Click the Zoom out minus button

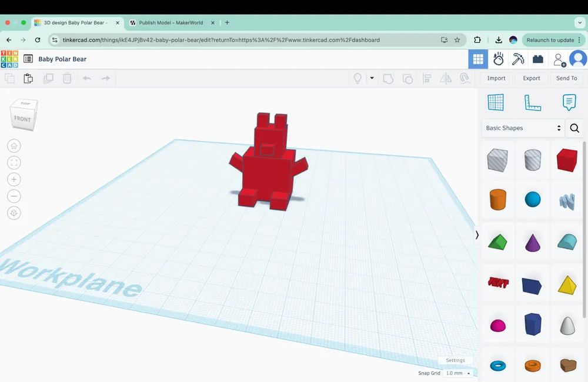[x=14, y=196]
